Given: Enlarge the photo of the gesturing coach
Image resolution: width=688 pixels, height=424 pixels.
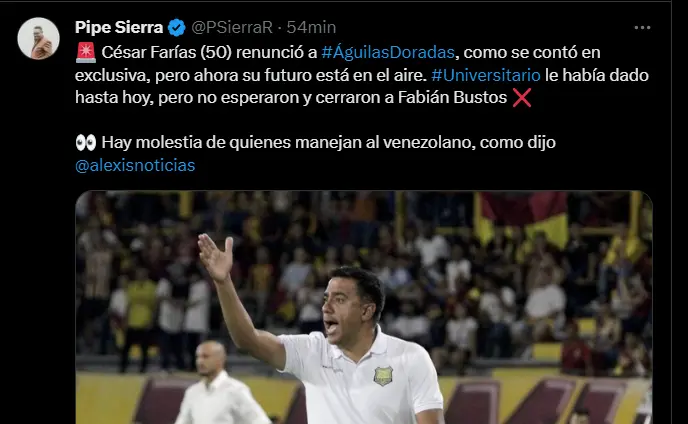Looking at the screenshot, I should pyautogui.click(x=364, y=307).
